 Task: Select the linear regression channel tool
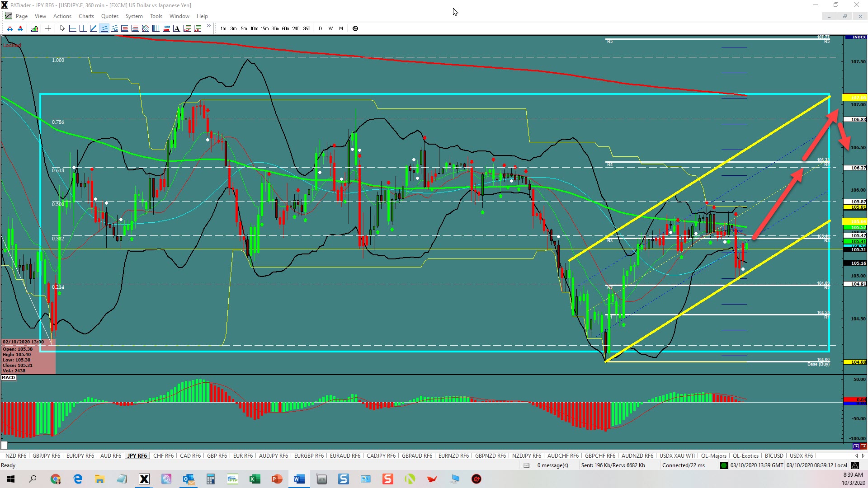point(114,28)
